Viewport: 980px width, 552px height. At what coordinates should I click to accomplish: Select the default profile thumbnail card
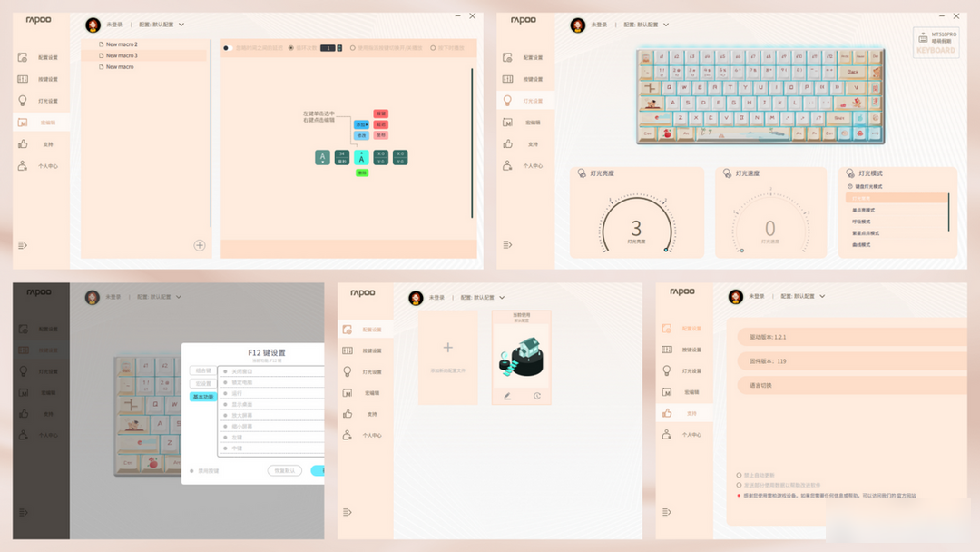pyautogui.click(x=521, y=358)
